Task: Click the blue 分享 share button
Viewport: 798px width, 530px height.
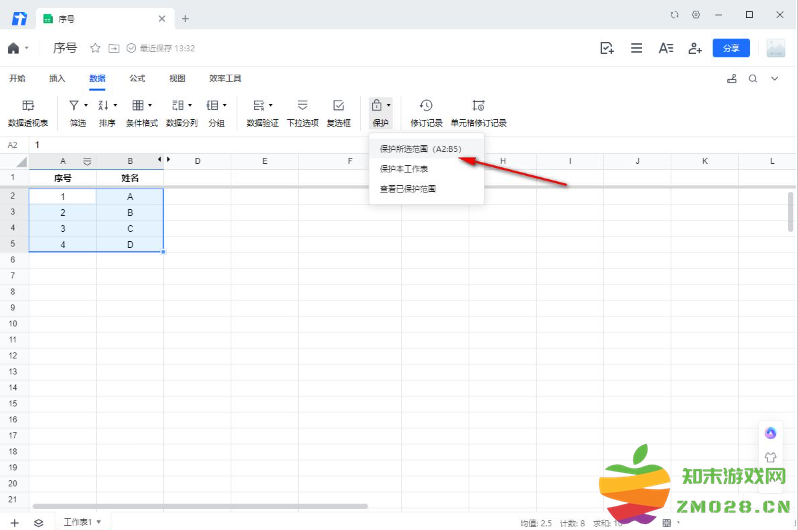Action: (730, 48)
